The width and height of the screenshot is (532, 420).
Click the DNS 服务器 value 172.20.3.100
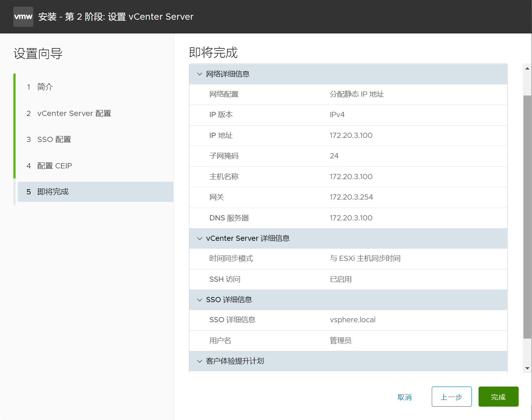351,218
